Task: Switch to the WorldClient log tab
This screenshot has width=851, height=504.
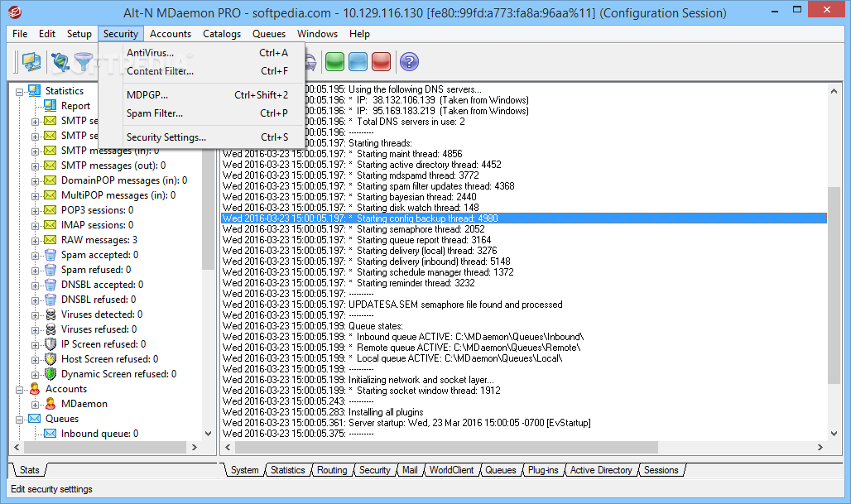Action: [451, 470]
